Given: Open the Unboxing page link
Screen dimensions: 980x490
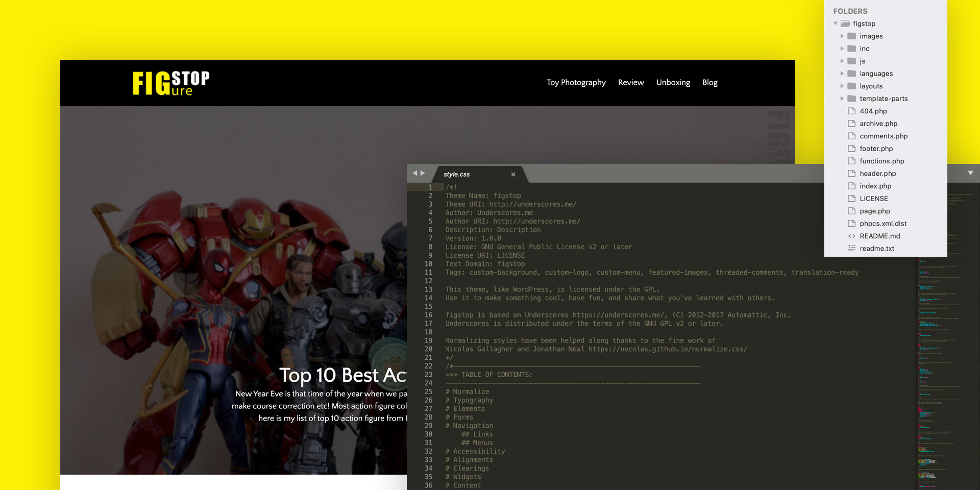Looking at the screenshot, I should tap(673, 82).
